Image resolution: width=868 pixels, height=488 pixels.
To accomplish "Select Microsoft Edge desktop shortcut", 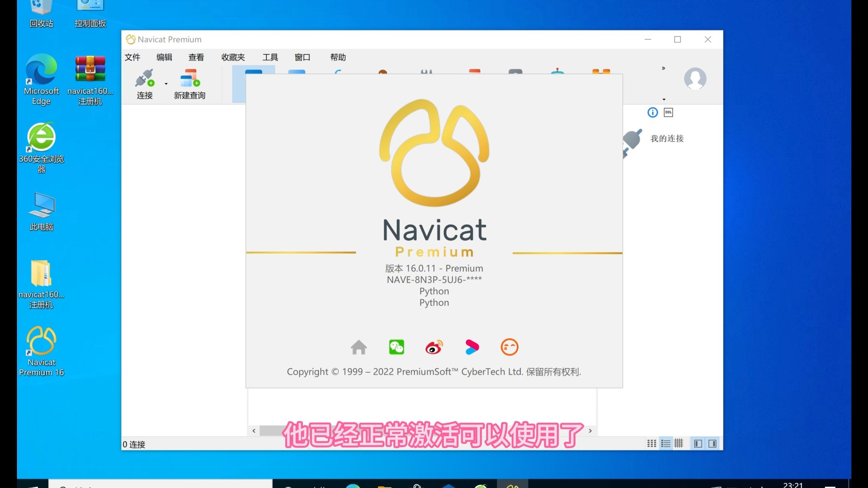I will tap(41, 79).
